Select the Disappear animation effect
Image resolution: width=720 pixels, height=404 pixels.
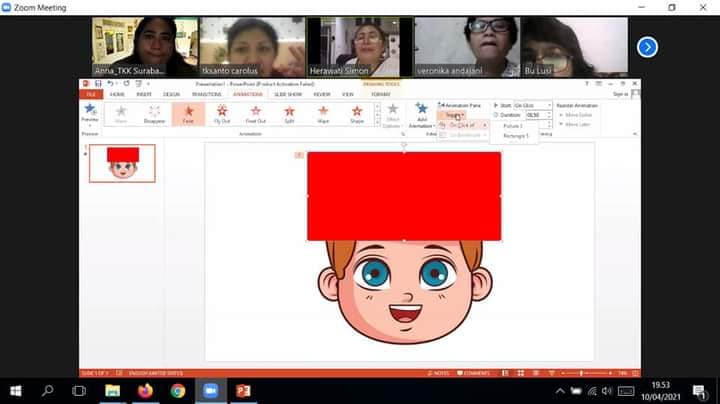(x=154, y=114)
